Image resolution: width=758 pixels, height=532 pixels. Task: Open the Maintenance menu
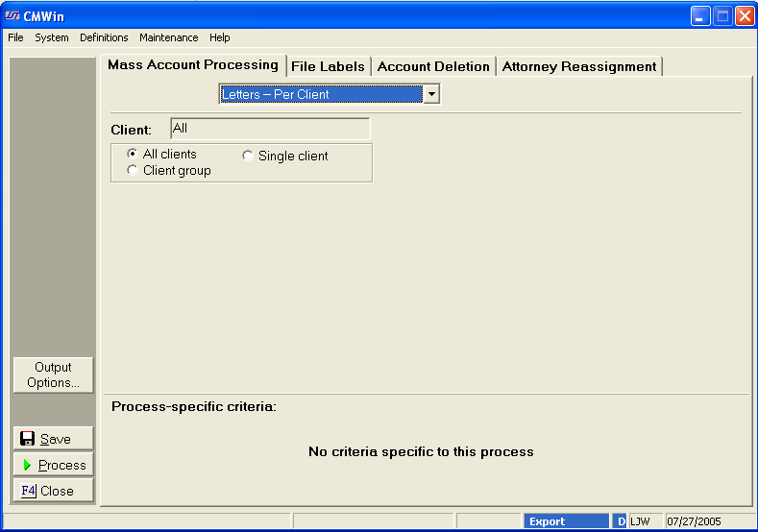168,37
